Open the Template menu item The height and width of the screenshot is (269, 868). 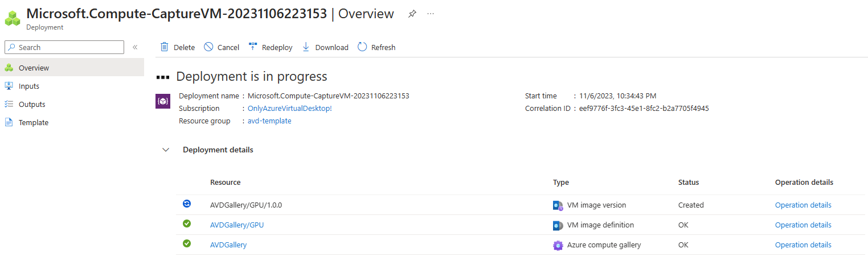click(x=72, y=122)
